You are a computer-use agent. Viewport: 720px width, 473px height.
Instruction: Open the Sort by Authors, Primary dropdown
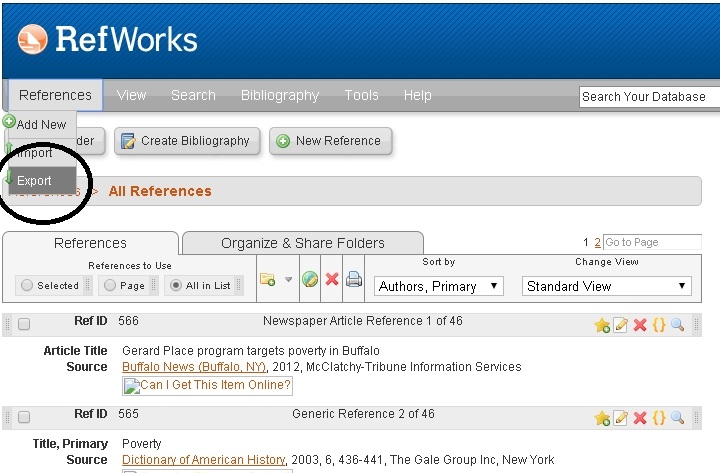point(439,286)
